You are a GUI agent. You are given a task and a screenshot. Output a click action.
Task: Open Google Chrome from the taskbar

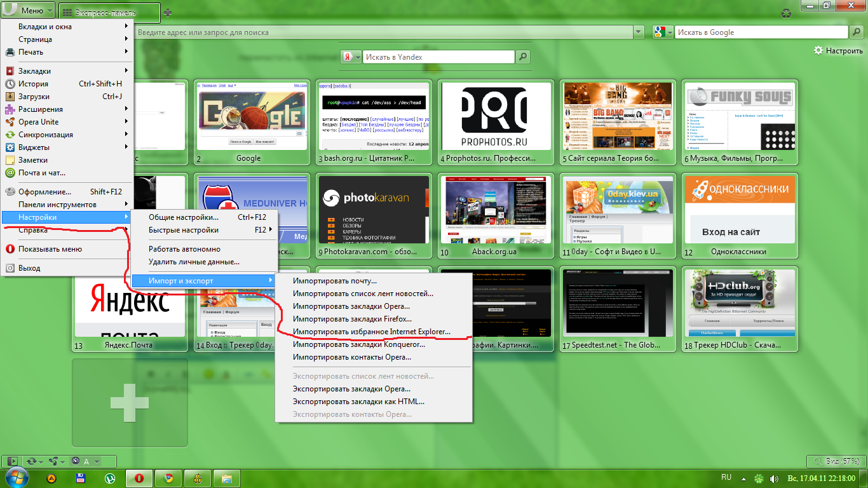[168, 478]
